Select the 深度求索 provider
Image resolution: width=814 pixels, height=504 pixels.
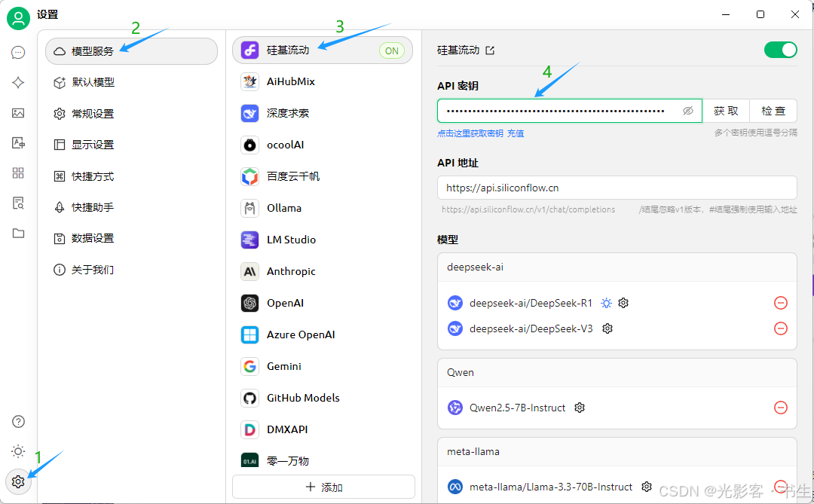coord(323,113)
